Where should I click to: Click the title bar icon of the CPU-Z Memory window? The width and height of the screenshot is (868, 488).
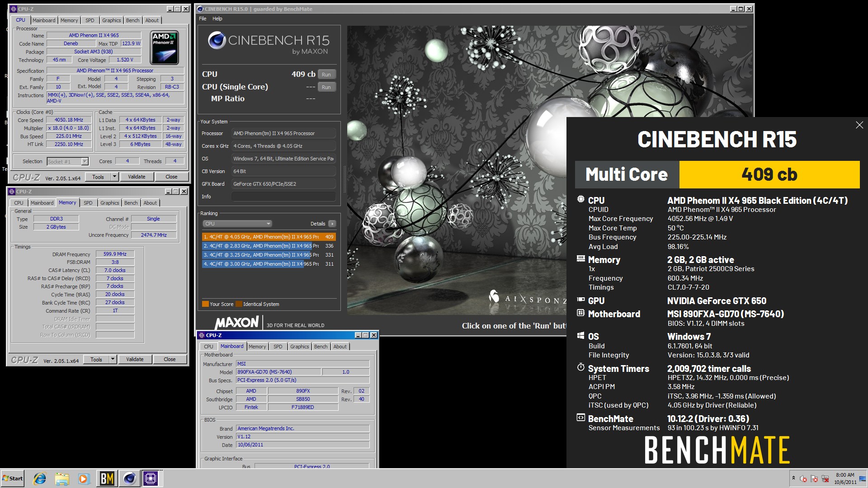[12, 192]
